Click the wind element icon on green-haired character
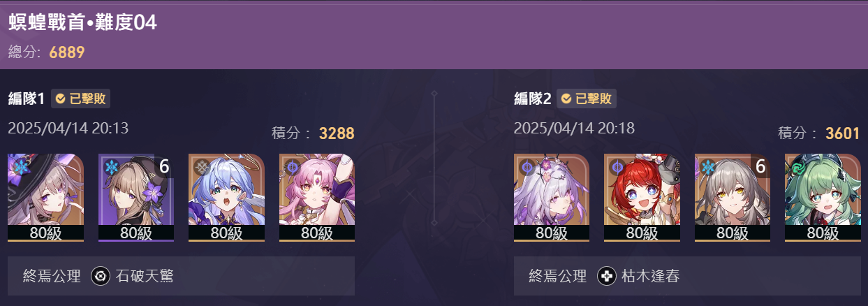This screenshot has height=306, width=868. [797, 168]
